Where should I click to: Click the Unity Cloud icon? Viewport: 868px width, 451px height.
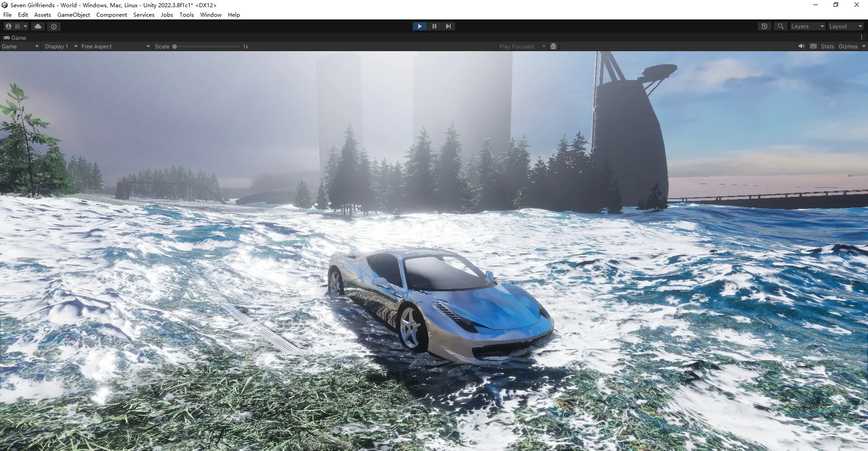(x=38, y=26)
